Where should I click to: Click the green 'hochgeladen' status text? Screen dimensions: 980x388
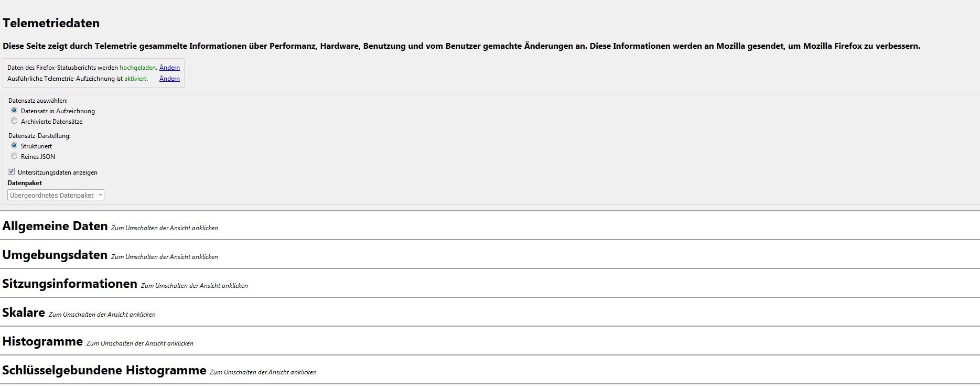[x=137, y=68]
